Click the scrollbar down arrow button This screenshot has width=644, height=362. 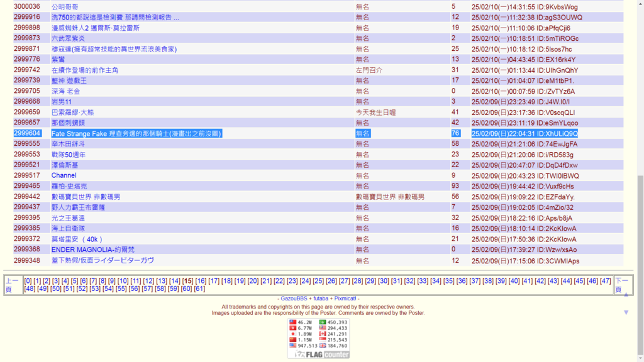[x=639, y=358]
